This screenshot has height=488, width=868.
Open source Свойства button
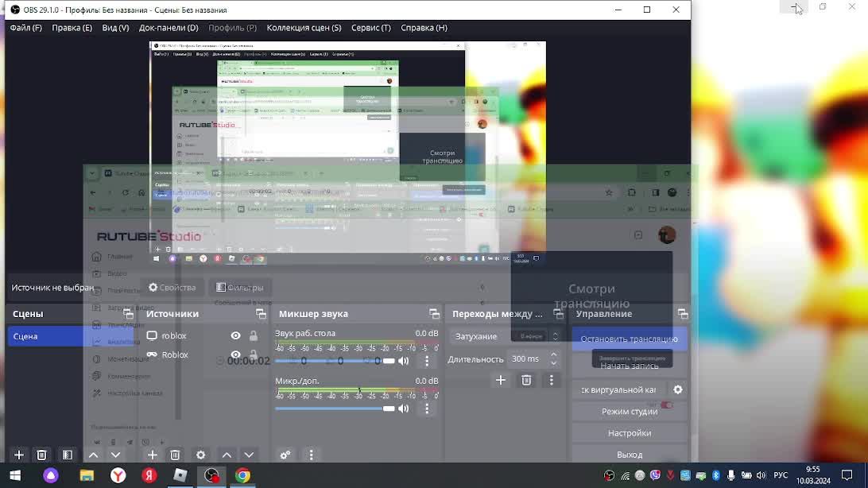coord(172,287)
